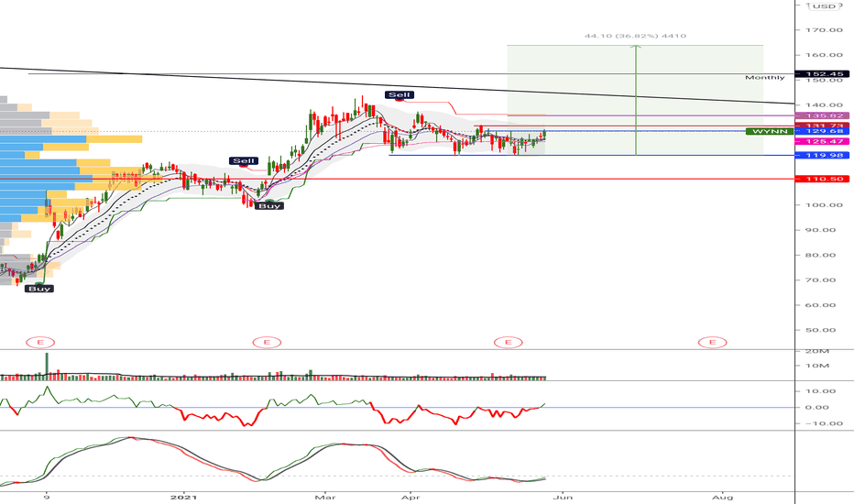Open the earnings E marker below the May price consolidation
Image resolution: width=854 pixels, height=504 pixels.
pyautogui.click(x=509, y=342)
